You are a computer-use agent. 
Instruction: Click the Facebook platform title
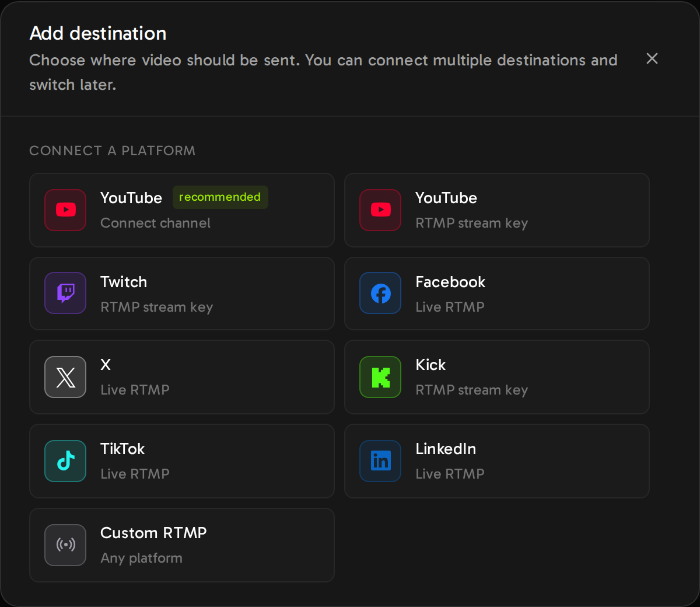[x=450, y=282]
